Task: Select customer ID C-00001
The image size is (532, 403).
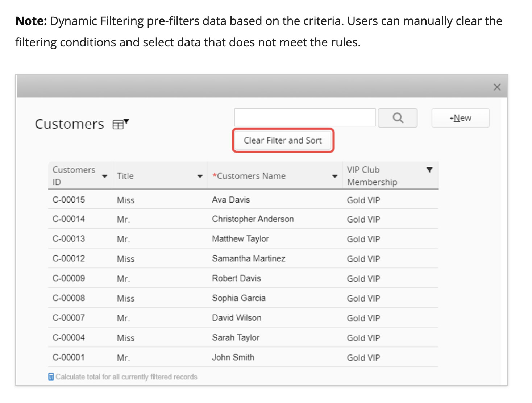Action: (x=69, y=357)
